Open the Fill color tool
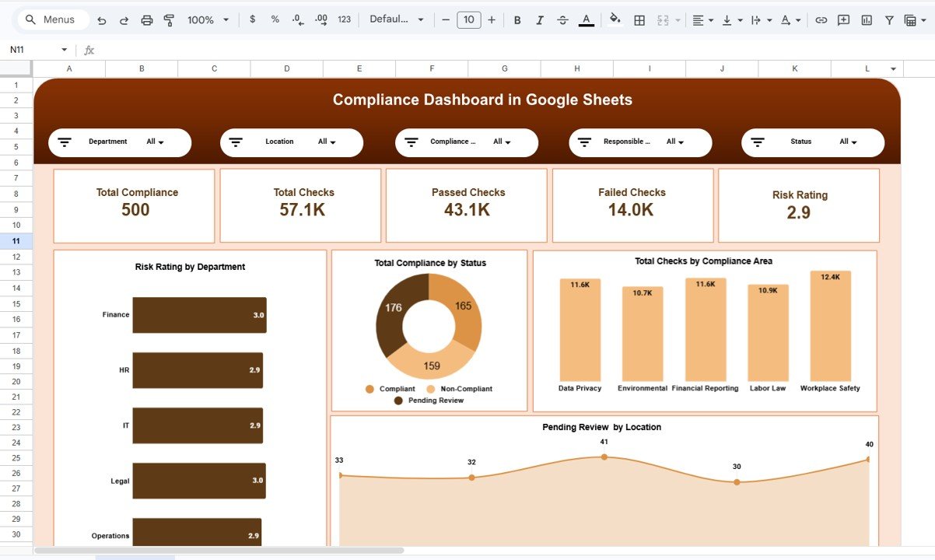This screenshot has width=935, height=560. pos(615,19)
